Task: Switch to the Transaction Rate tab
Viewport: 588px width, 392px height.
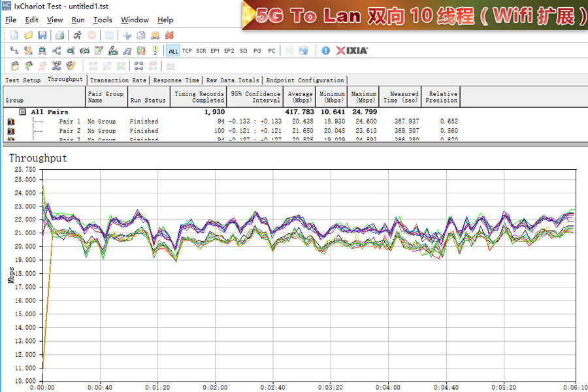Action: coord(118,80)
